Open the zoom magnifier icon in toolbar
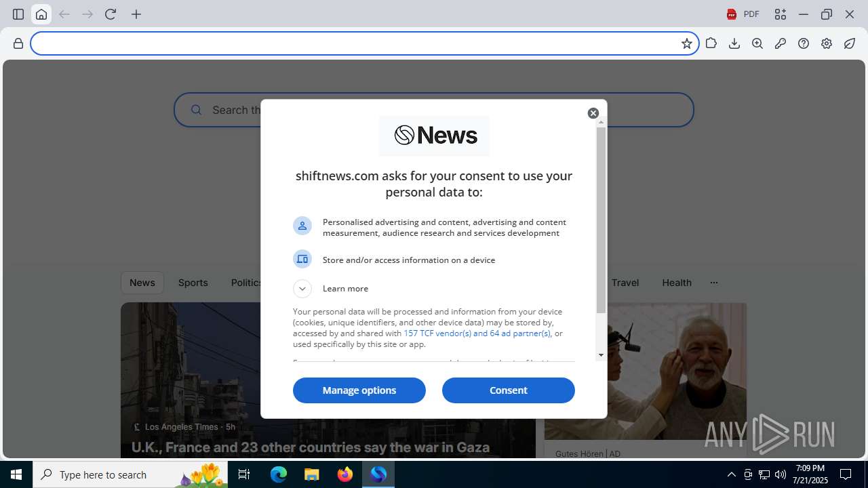The image size is (868, 488). tap(757, 43)
